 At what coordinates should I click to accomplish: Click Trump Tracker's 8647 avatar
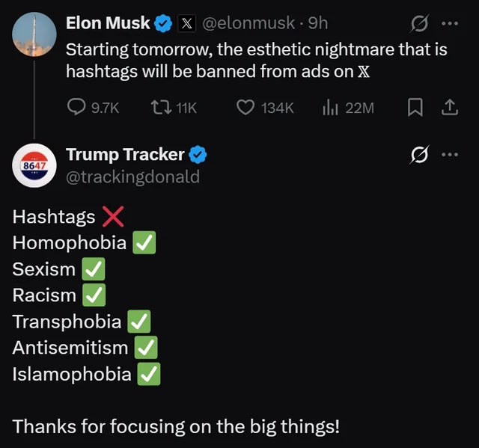(34, 165)
